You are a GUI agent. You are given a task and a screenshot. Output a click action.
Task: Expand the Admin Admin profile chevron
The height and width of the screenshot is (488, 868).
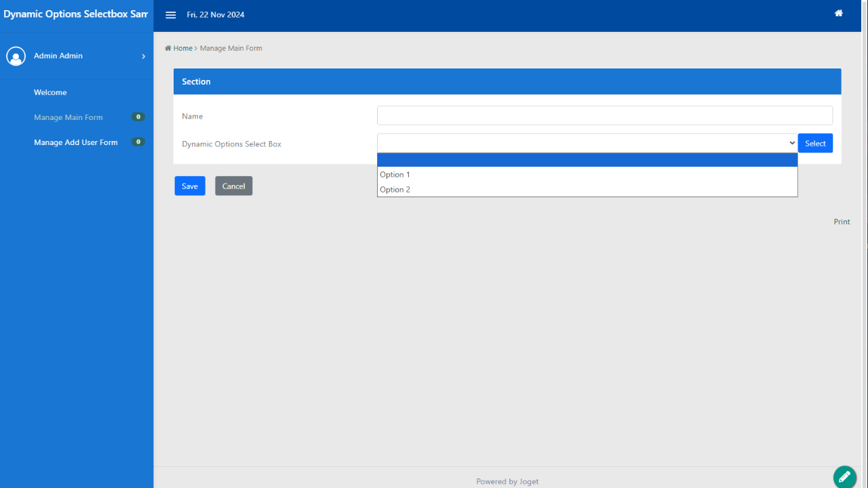[x=143, y=56]
